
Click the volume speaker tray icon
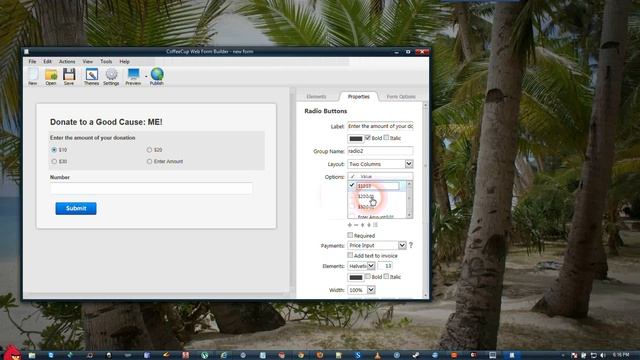[x=603, y=356]
